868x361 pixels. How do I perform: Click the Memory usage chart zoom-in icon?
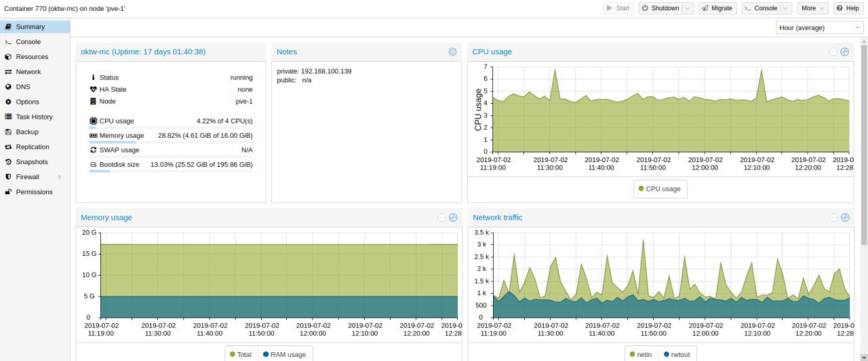(453, 217)
